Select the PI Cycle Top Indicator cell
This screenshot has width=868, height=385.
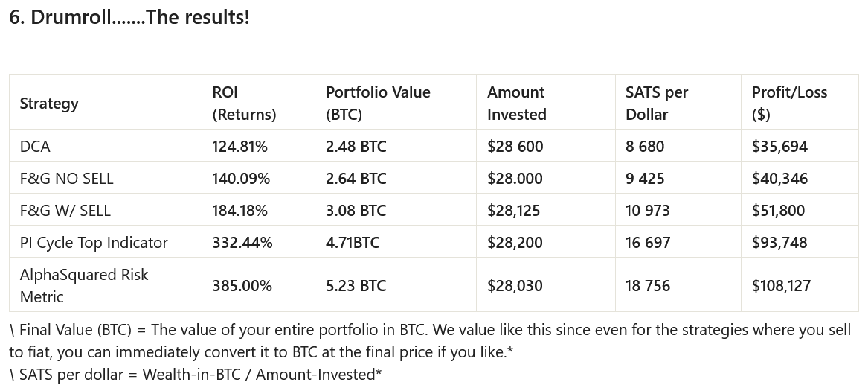(x=94, y=243)
